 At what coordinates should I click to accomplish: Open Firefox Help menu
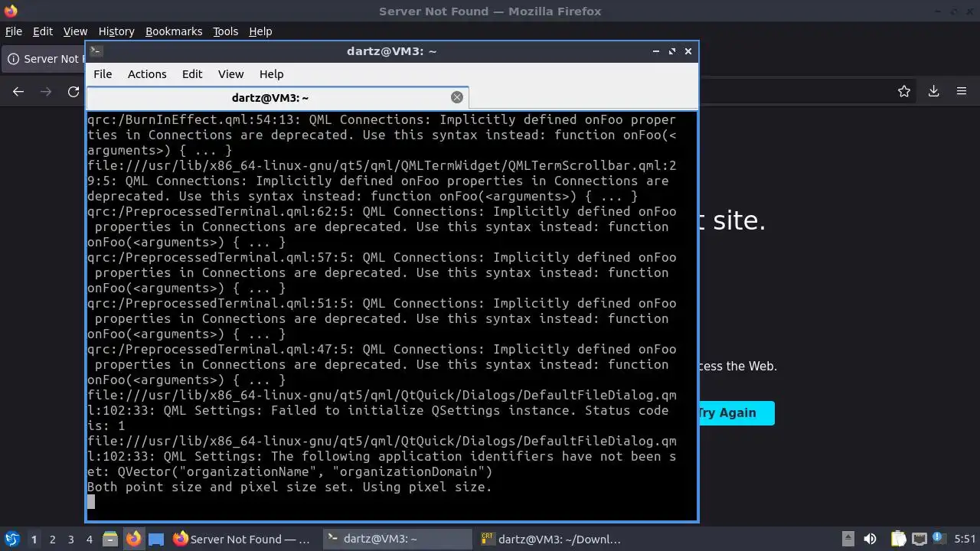(260, 31)
